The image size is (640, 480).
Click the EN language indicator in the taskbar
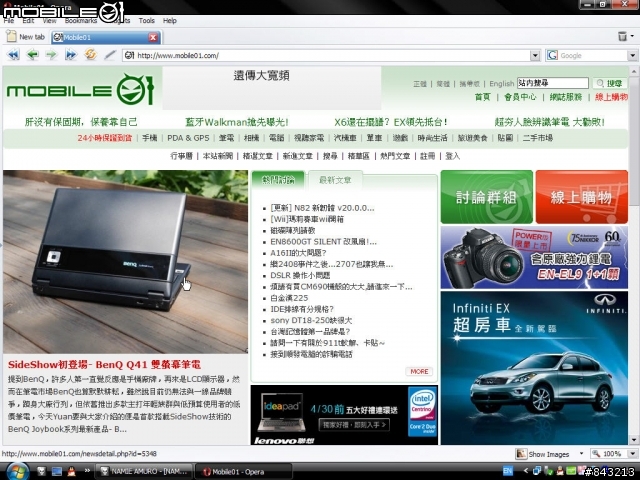(507, 471)
